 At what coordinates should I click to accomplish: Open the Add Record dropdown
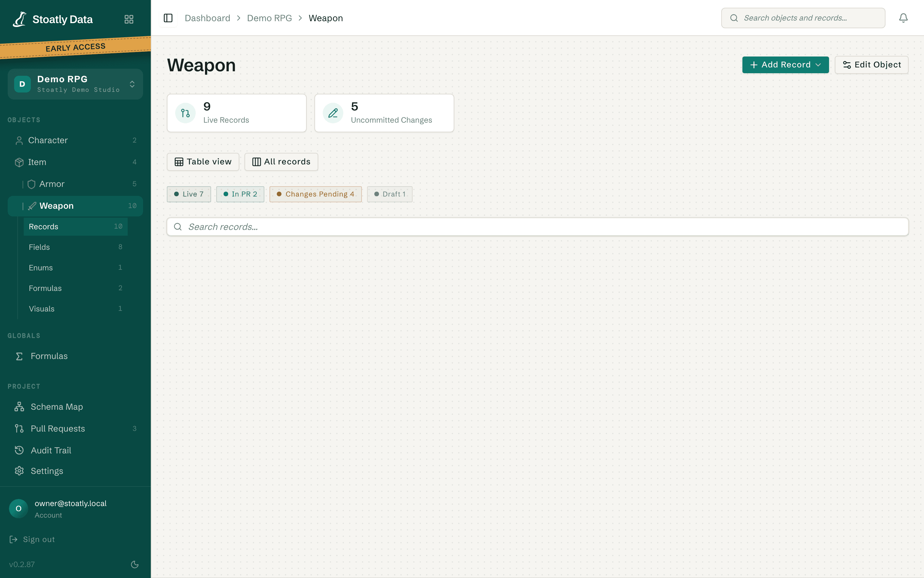coord(785,65)
